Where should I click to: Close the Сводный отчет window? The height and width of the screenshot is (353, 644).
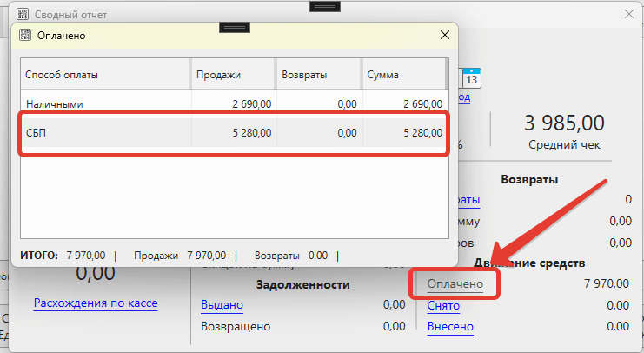629,15
